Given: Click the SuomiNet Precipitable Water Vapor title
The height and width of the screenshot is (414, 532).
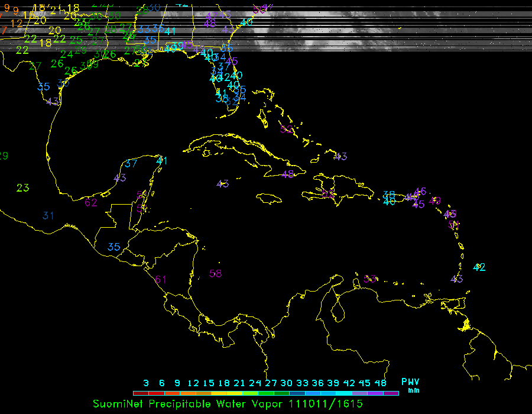Looking at the screenshot, I should (189, 404).
